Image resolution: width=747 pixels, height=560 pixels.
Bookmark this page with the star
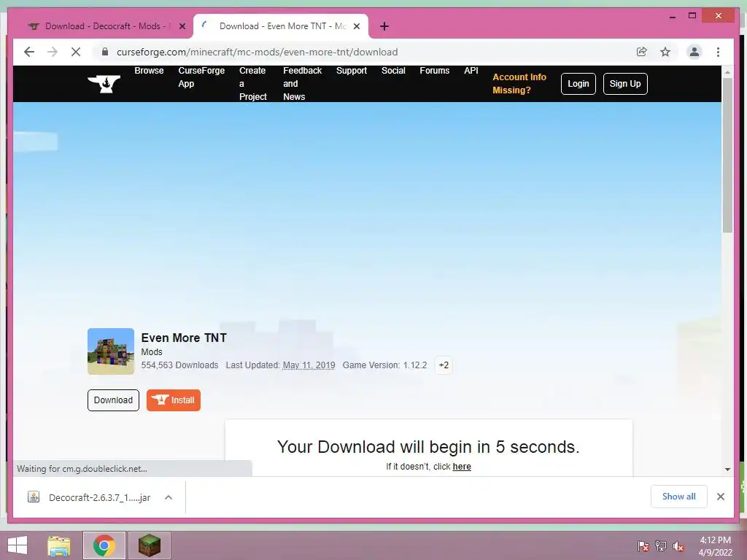click(665, 52)
